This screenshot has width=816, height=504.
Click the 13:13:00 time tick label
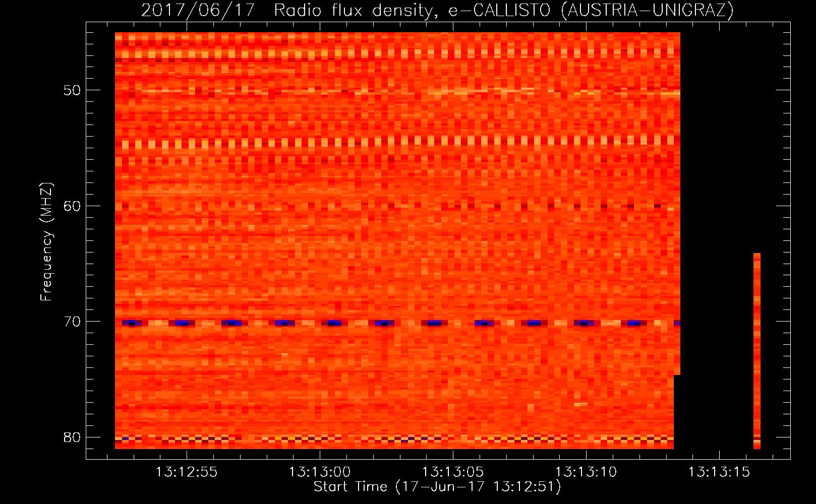320,472
